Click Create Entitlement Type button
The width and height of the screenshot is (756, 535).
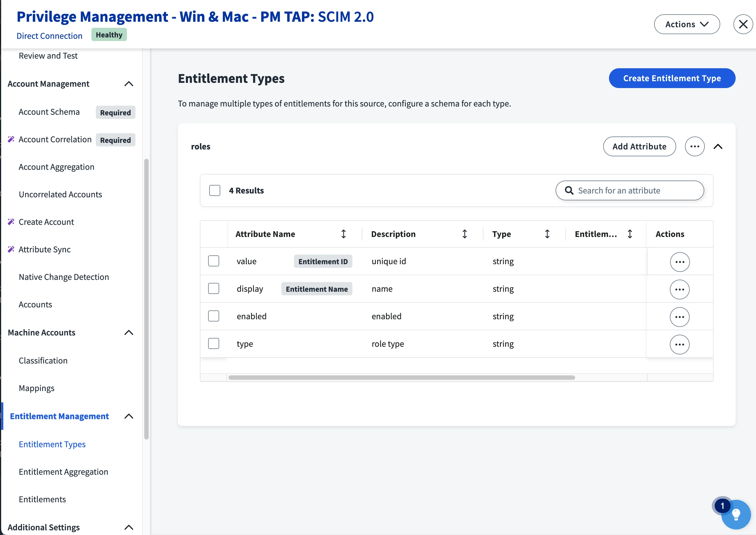pyautogui.click(x=672, y=78)
